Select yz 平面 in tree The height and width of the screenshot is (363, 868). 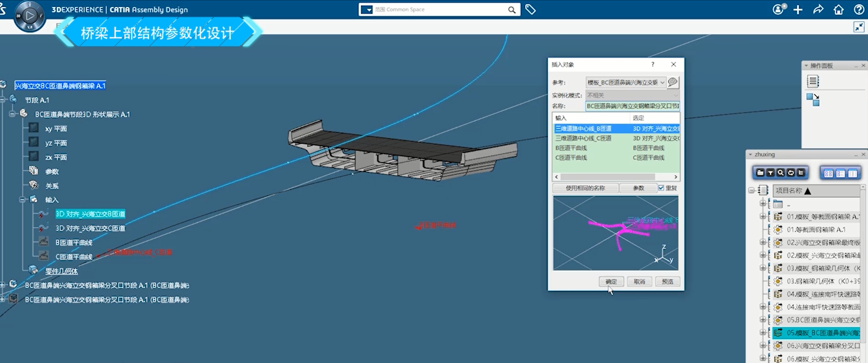(56, 143)
